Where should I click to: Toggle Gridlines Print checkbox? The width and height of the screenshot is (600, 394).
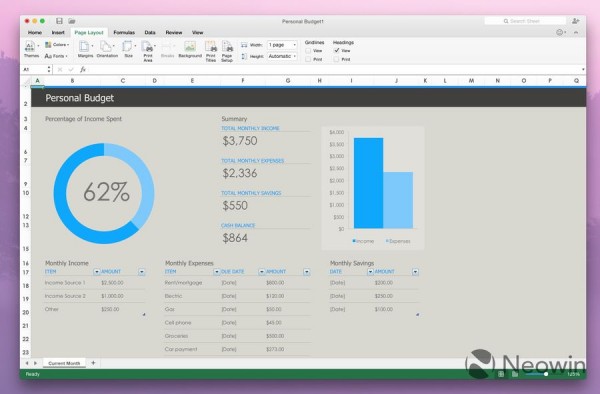coord(308,59)
